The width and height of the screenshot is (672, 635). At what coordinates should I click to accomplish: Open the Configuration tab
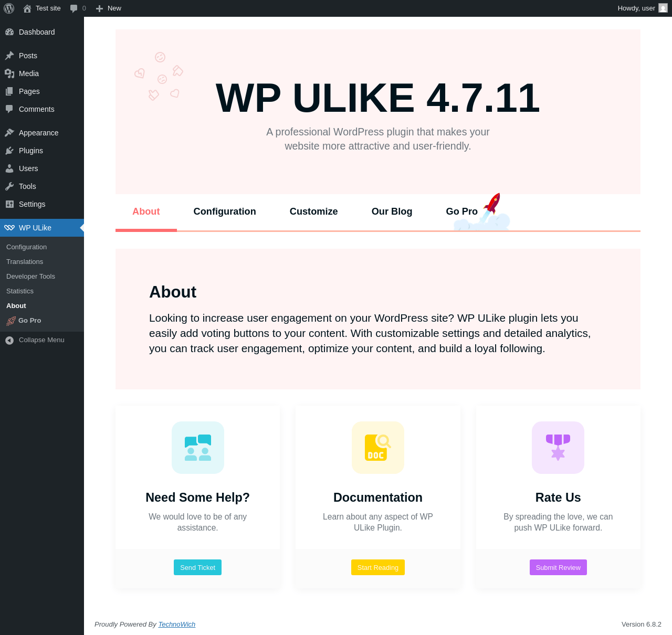coord(225,211)
